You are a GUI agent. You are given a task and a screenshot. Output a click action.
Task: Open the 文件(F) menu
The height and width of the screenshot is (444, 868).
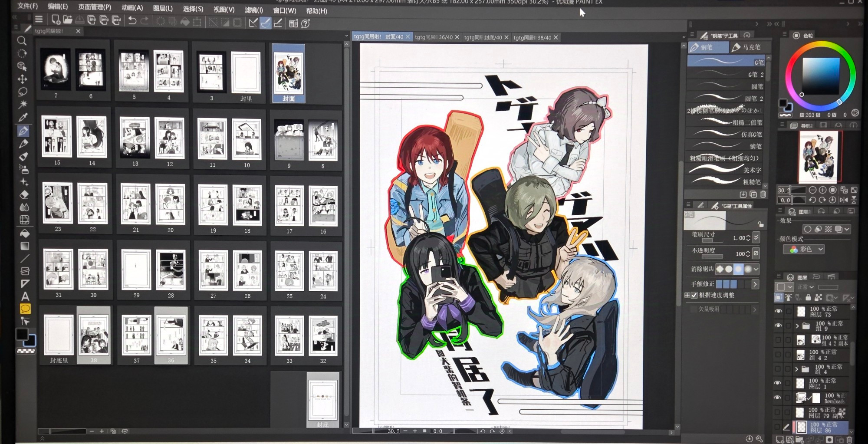(x=27, y=6)
